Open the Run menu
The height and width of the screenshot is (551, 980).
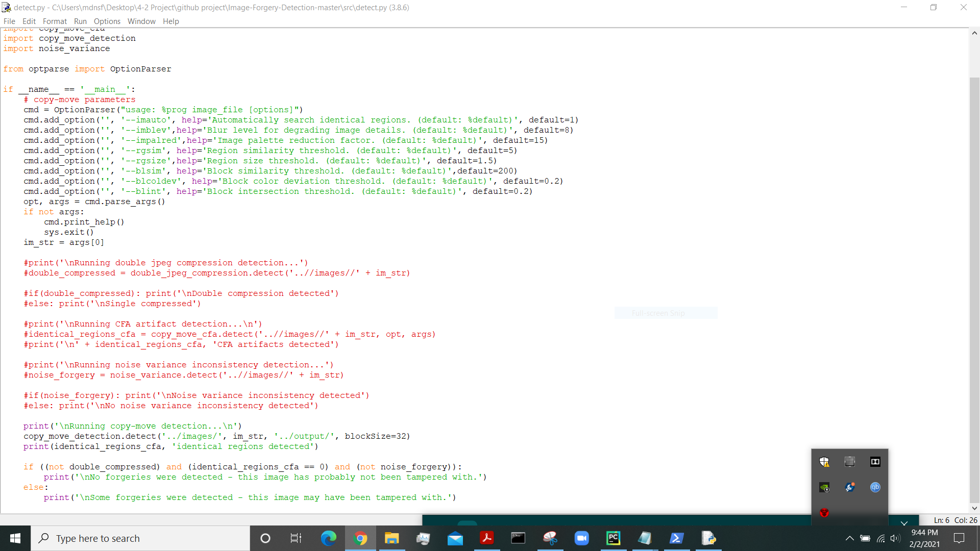[x=80, y=21]
